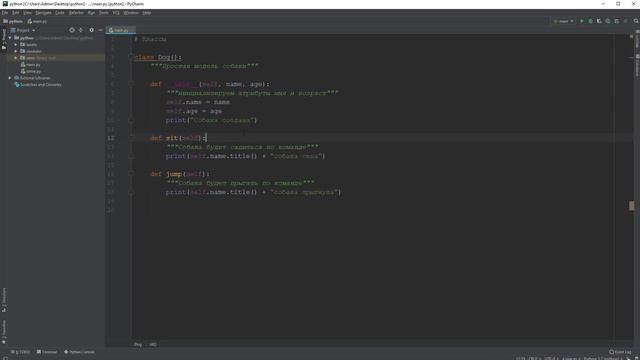
Task: Open the Project tool window stripe button
Action: (4, 39)
